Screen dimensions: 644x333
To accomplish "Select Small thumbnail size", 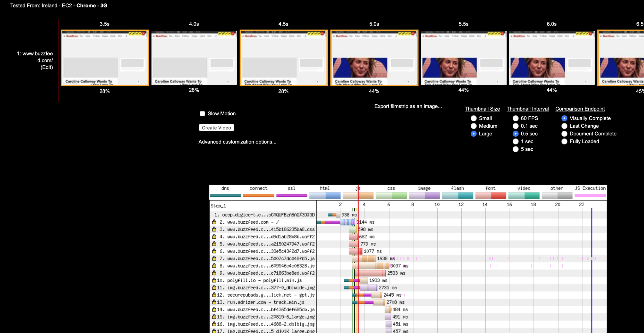I will coord(473,118).
